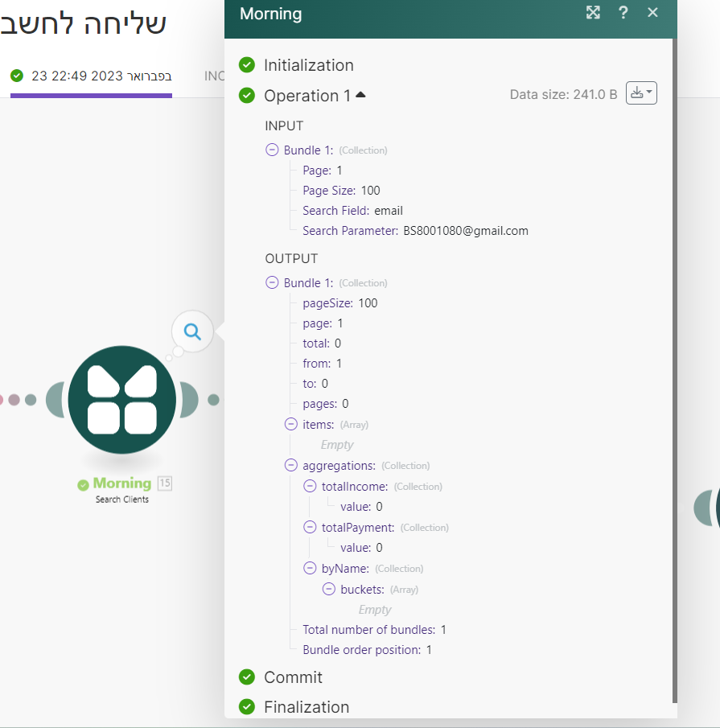Click the total: 0 output row
The image size is (720, 728).
[322, 343]
